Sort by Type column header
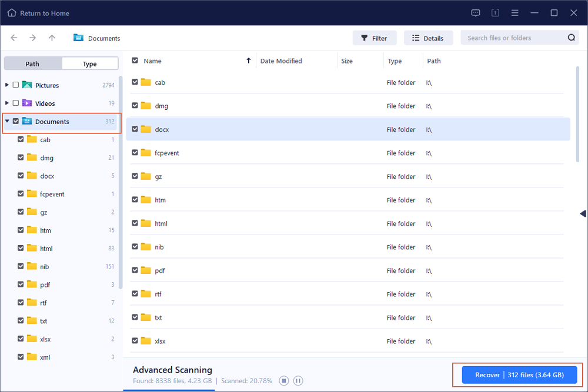 click(x=395, y=61)
